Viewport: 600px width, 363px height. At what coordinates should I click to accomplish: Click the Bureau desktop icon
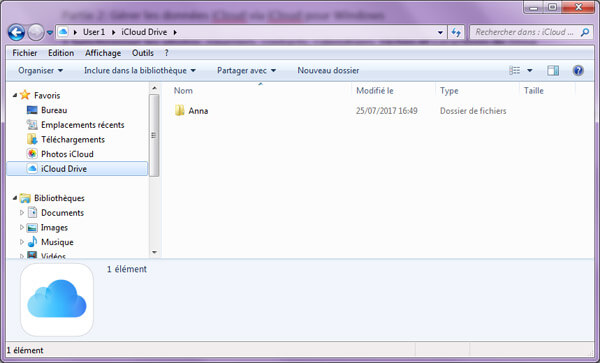point(32,110)
